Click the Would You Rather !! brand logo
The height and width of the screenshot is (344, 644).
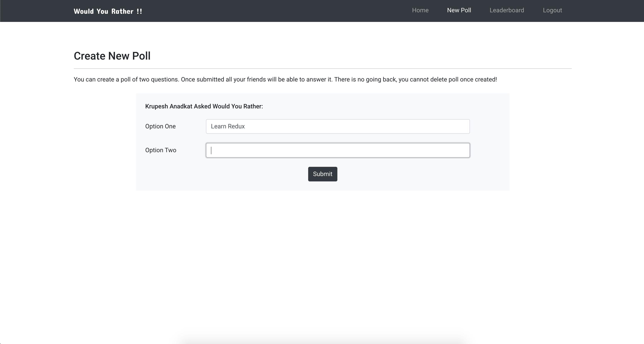[x=108, y=11]
